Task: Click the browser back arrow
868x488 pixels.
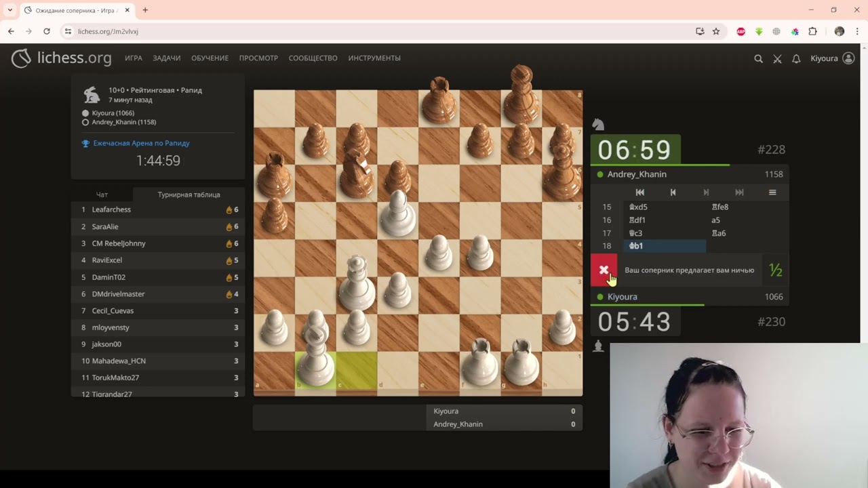Action: coord(11,31)
